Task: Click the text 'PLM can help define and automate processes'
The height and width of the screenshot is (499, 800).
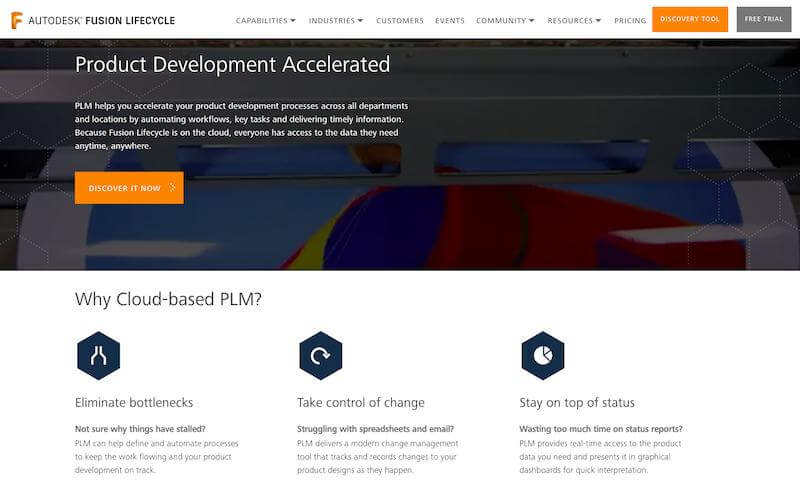Action: (x=157, y=443)
